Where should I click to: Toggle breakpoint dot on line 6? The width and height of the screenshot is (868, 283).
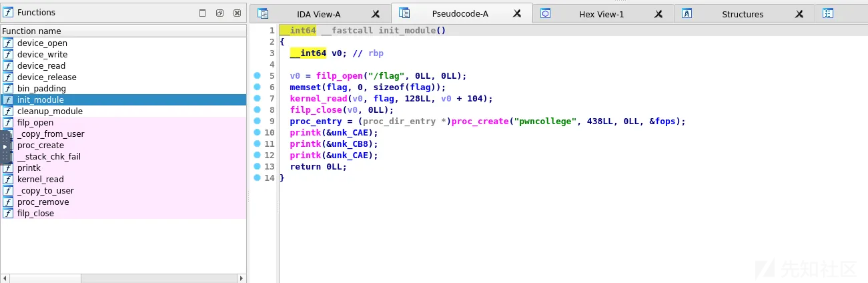[257, 87]
